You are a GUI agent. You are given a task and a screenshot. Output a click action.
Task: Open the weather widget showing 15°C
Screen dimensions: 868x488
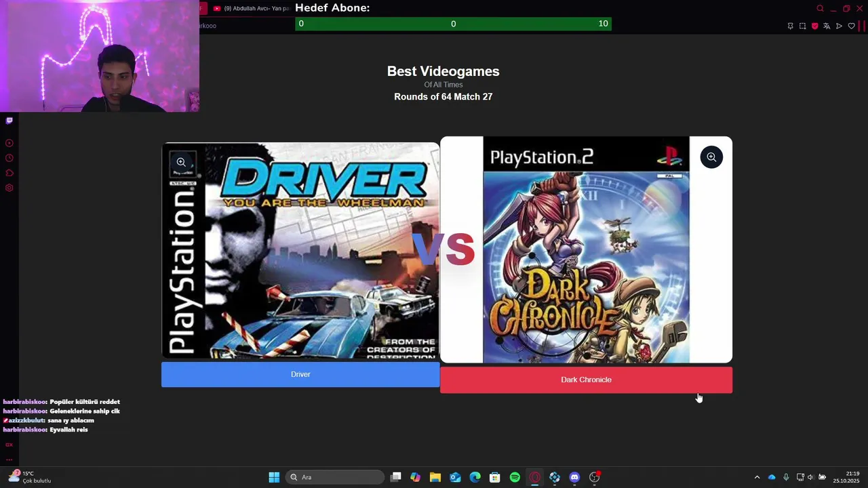(30, 477)
